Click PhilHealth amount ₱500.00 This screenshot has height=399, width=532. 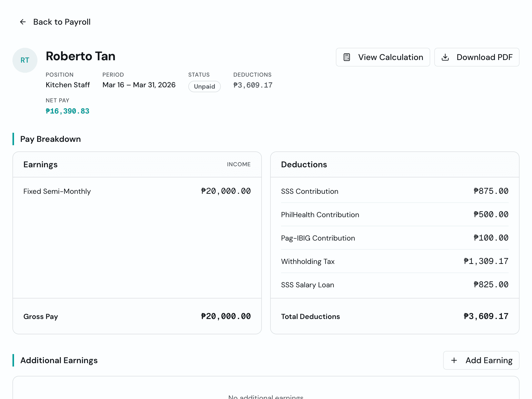[x=491, y=215]
